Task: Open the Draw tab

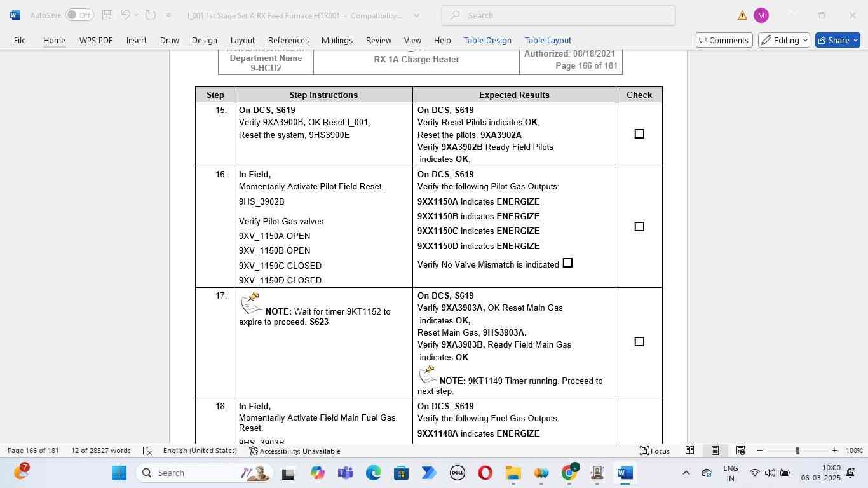Action: point(170,40)
